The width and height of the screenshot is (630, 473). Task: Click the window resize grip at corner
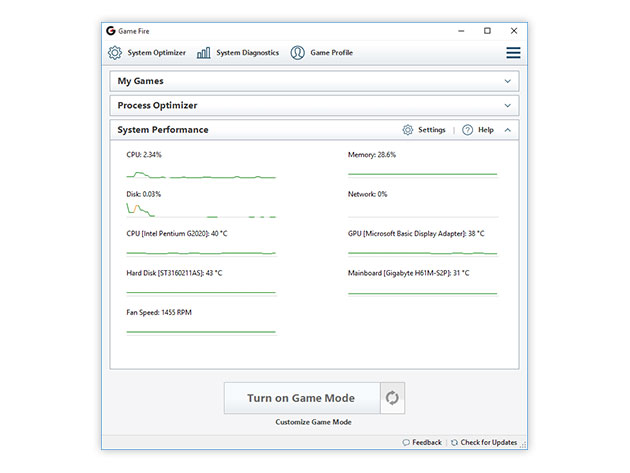pos(524,445)
